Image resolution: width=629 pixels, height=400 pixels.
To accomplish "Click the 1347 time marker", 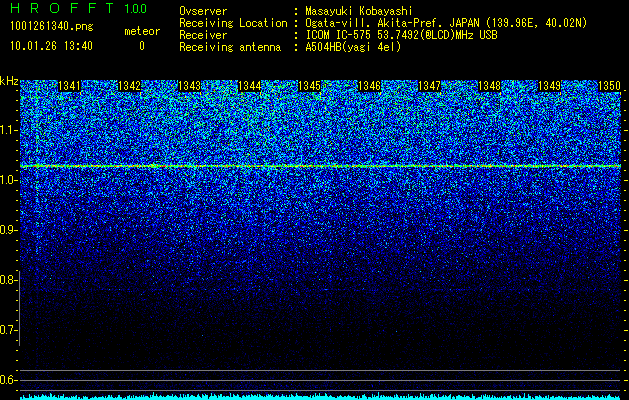I will point(430,86).
